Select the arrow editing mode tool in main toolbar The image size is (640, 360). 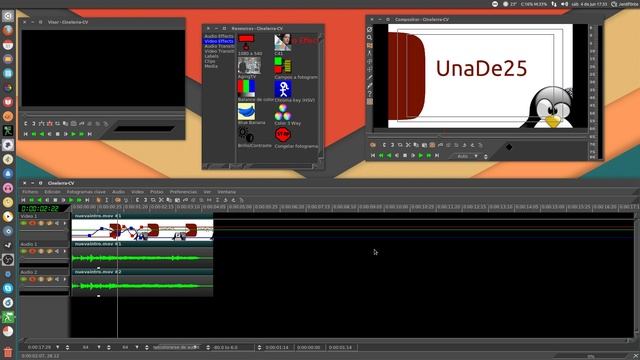[98, 200]
